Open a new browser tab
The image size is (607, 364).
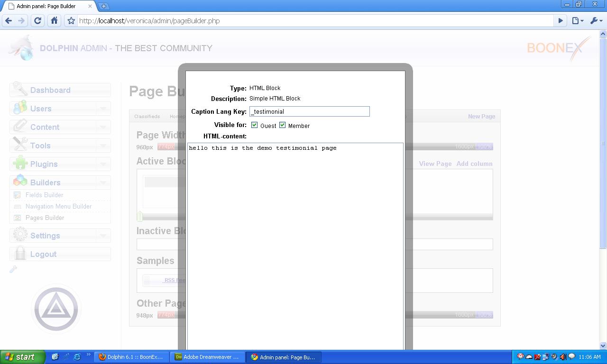pyautogui.click(x=103, y=6)
